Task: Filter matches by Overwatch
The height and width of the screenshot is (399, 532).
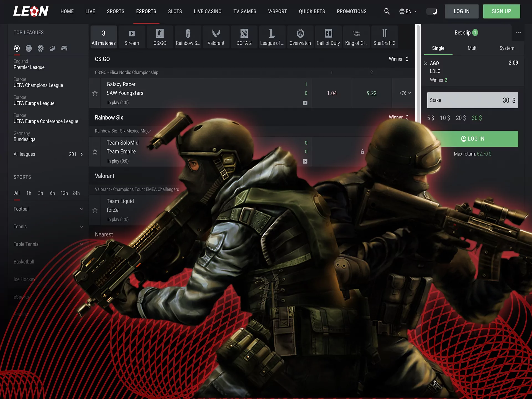Action: [300, 37]
